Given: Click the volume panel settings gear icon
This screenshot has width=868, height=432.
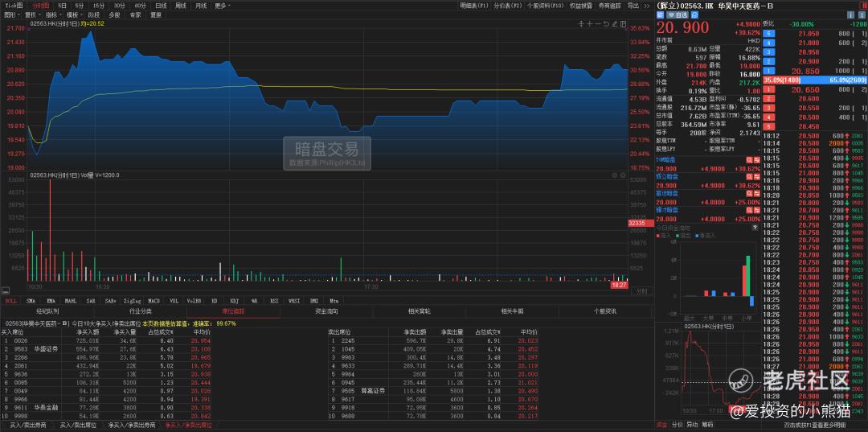Looking at the screenshot, I should click(615, 175).
